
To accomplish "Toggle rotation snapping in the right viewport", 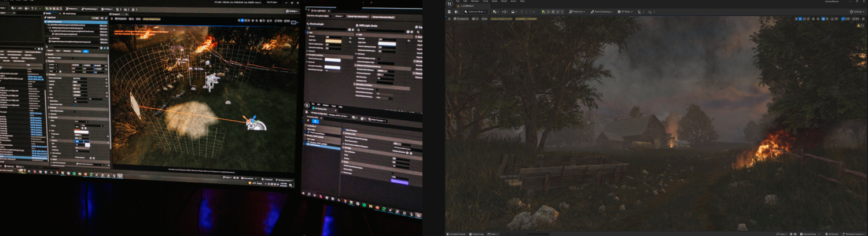I will (x=832, y=19).
